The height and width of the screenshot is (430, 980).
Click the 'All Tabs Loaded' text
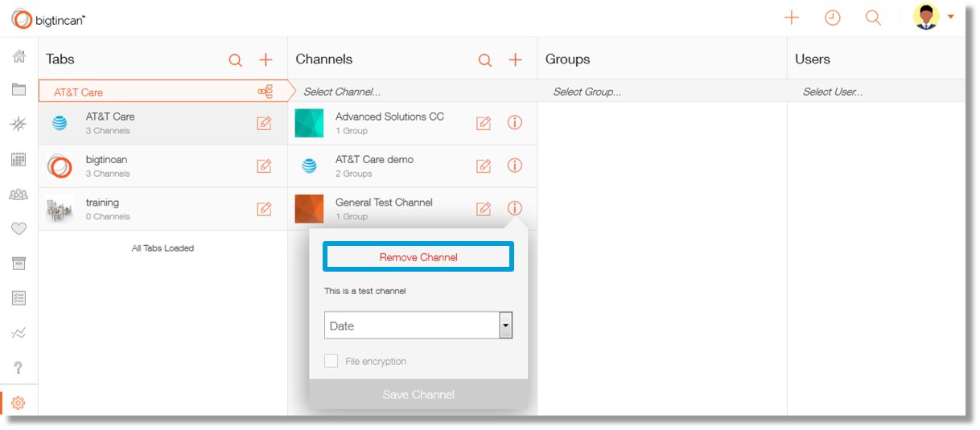pyautogui.click(x=163, y=248)
